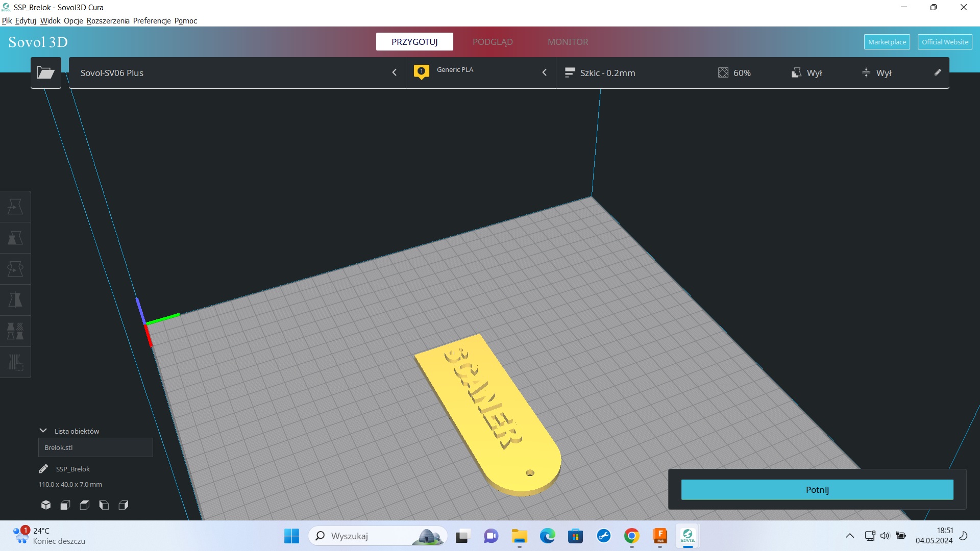
Task: Open file with the folder icon
Action: click(x=45, y=73)
